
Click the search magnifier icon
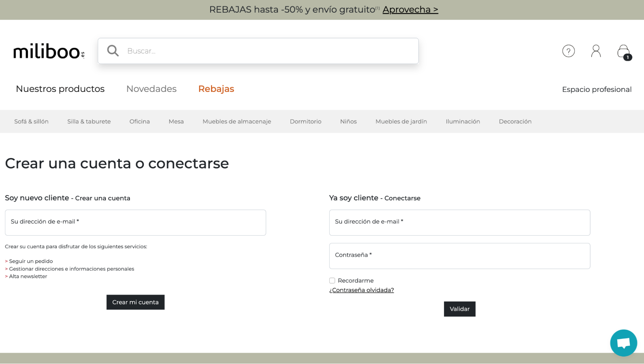(113, 51)
